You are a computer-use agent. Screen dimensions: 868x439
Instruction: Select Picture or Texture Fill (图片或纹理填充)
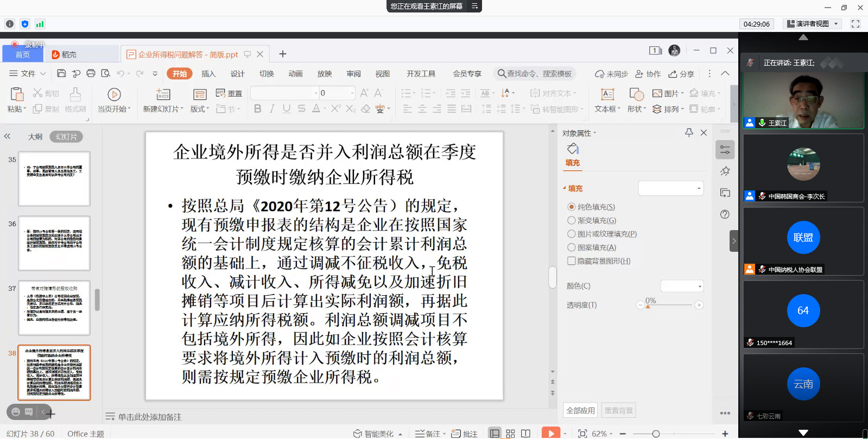[602, 234]
